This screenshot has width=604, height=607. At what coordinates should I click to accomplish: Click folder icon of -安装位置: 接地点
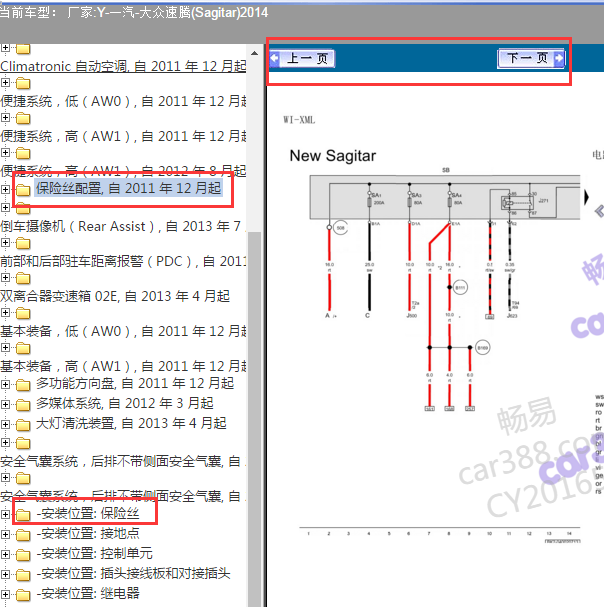point(23,535)
